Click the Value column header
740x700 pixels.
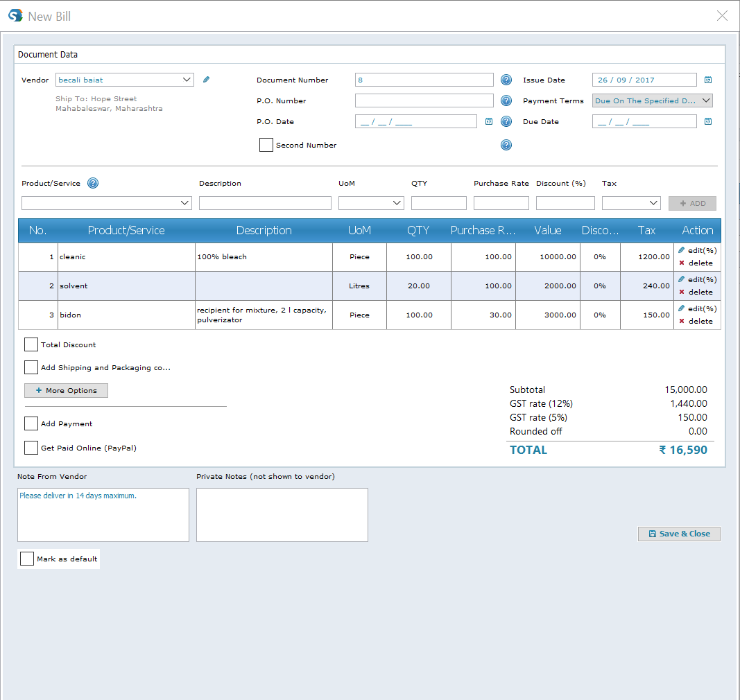[x=548, y=231]
